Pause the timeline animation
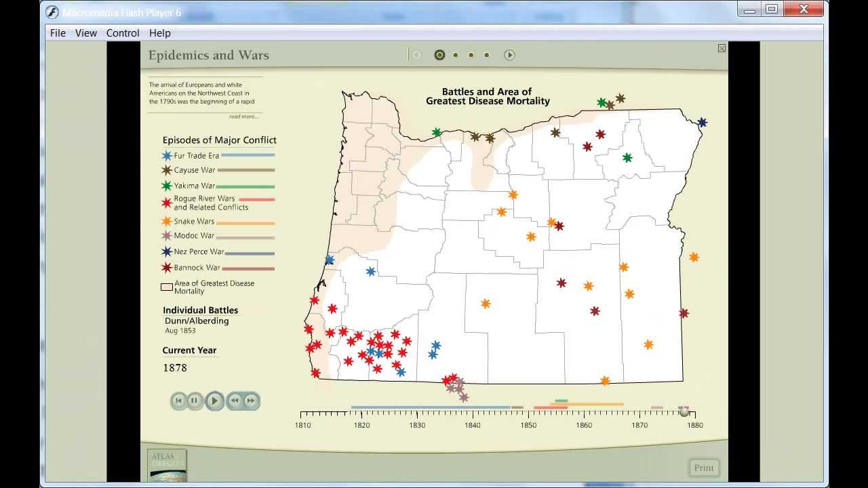Image resolution: width=868 pixels, height=488 pixels. 194,401
